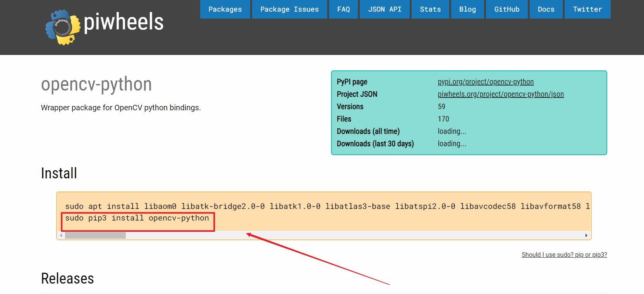Click the loading value for last 30 days
This screenshot has height=294, width=644.
click(452, 144)
